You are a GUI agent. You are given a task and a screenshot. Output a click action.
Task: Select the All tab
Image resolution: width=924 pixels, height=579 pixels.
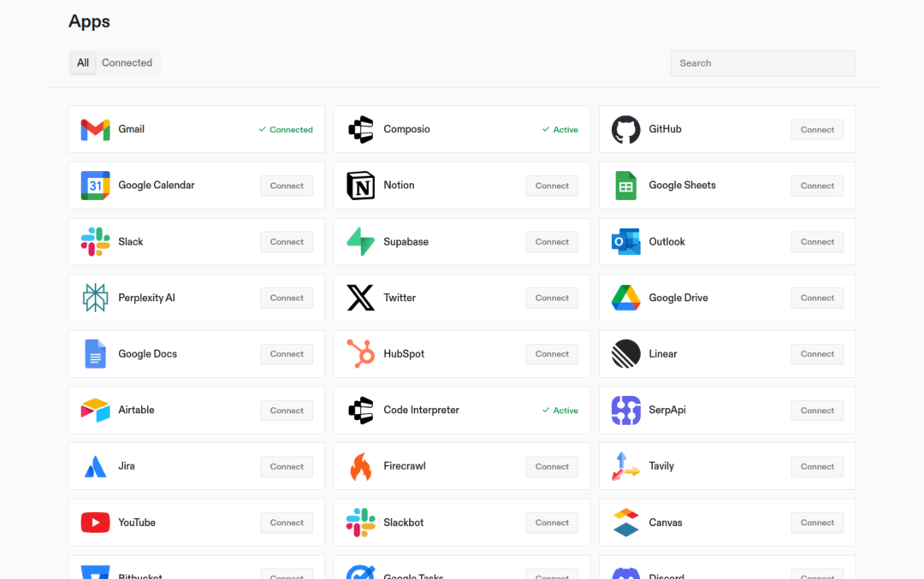83,63
